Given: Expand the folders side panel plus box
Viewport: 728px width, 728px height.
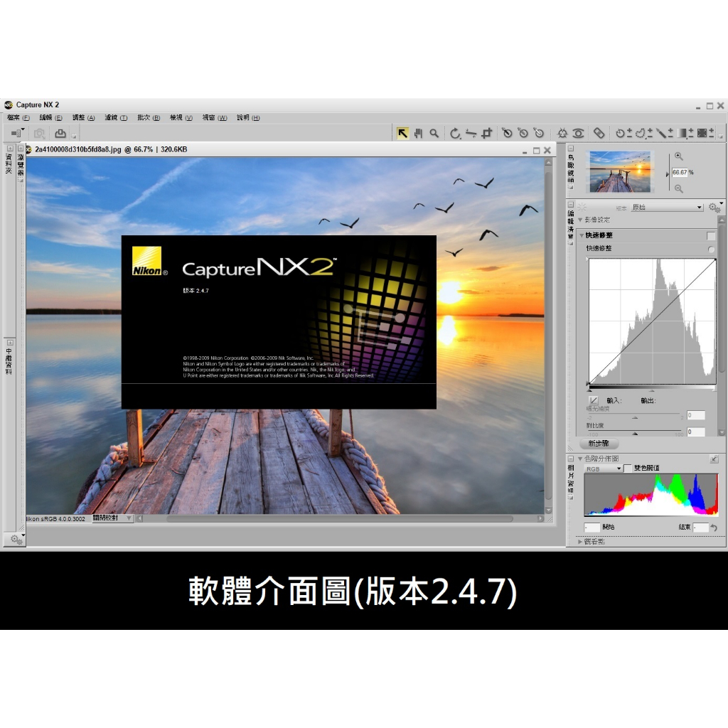Looking at the screenshot, I should [10, 149].
